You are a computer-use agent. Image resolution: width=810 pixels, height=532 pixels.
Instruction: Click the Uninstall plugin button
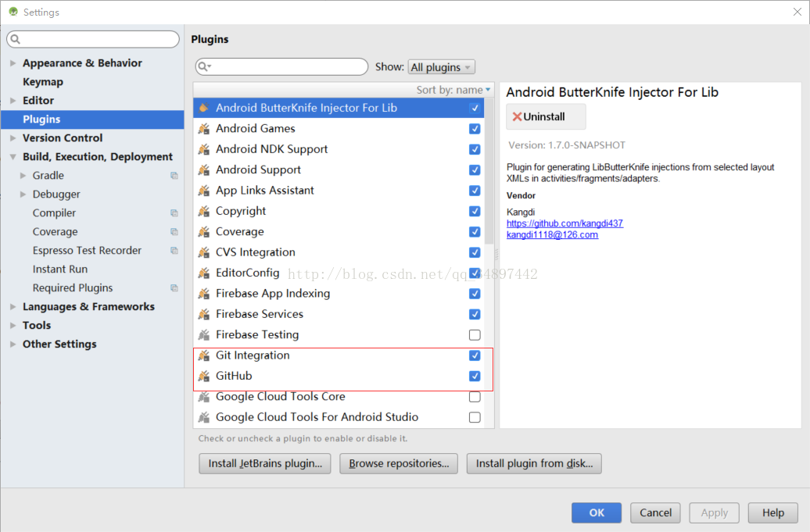[546, 116]
